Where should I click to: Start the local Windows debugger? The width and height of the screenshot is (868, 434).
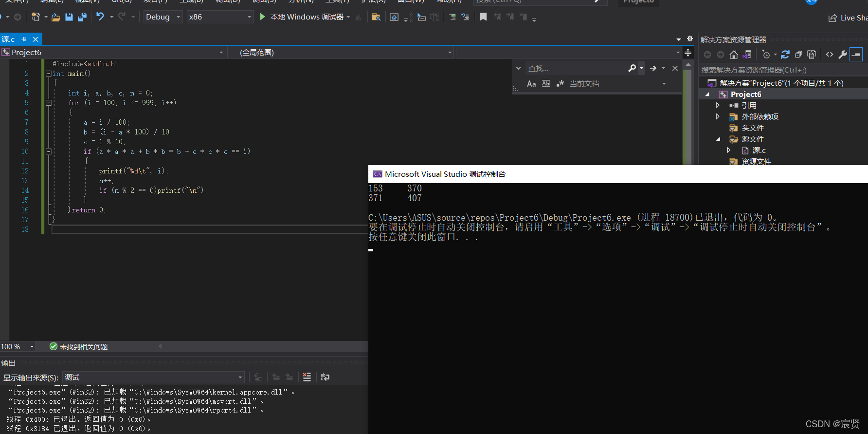[x=302, y=17]
